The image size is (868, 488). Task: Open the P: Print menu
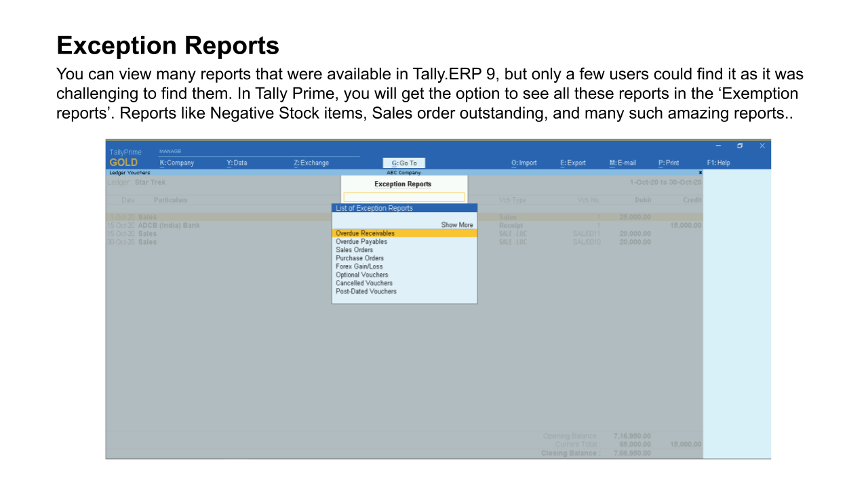(669, 163)
